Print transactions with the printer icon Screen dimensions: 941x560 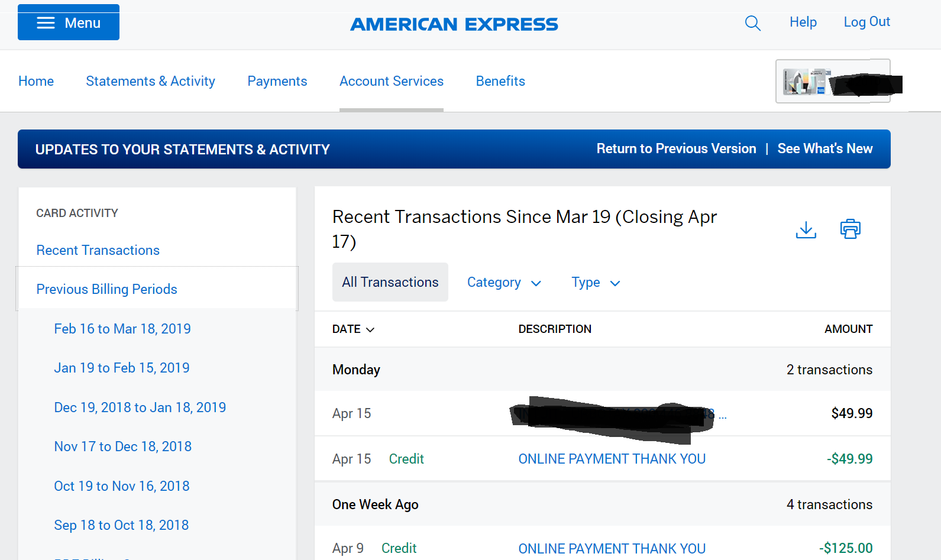(850, 229)
